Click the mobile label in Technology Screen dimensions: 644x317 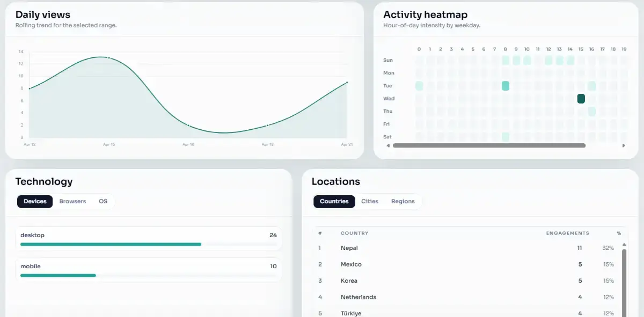point(31,266)
